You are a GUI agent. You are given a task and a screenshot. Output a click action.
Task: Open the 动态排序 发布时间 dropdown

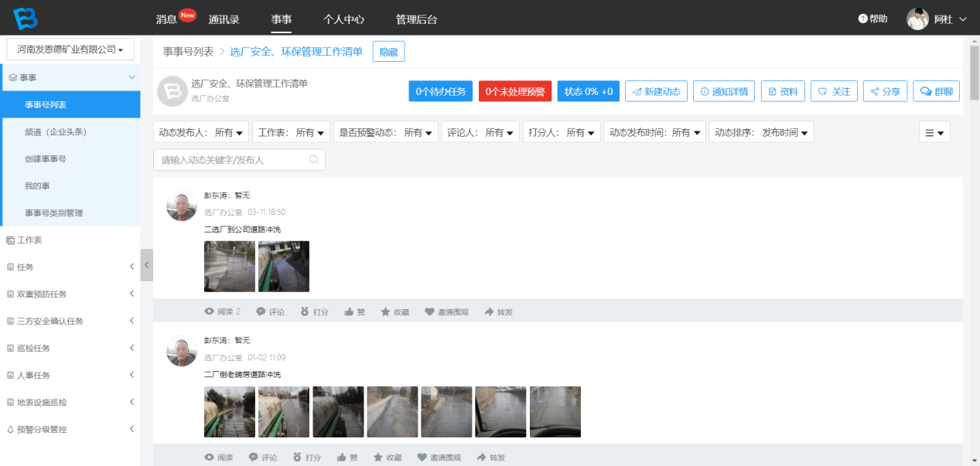tap(761, 132)
